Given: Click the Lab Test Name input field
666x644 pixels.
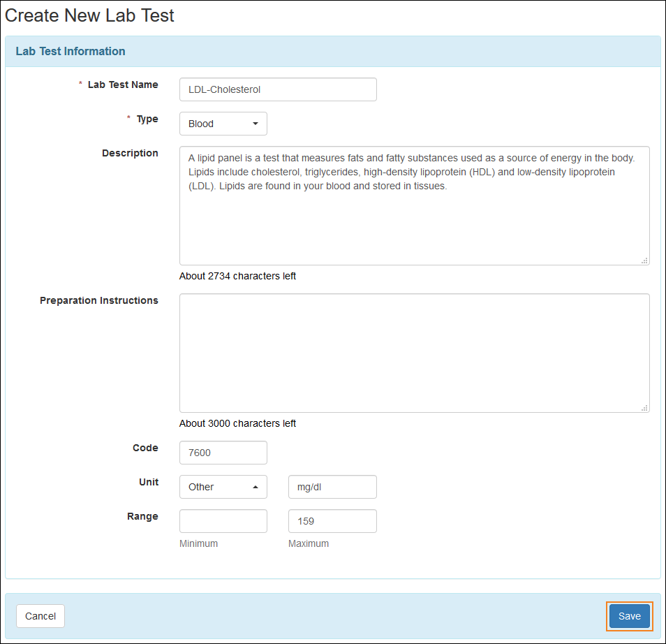Looking at the screenshot, I should [278, 89].
